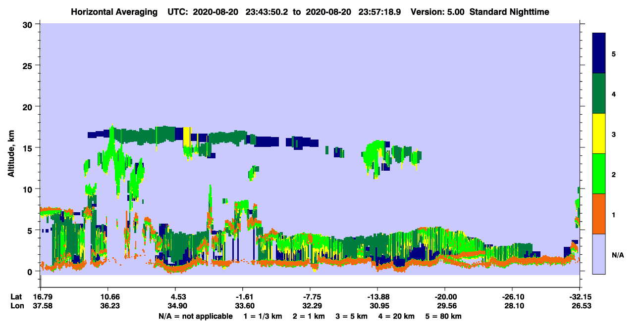
Task: Click longitude value 29.56
Action: coord(446,306)
